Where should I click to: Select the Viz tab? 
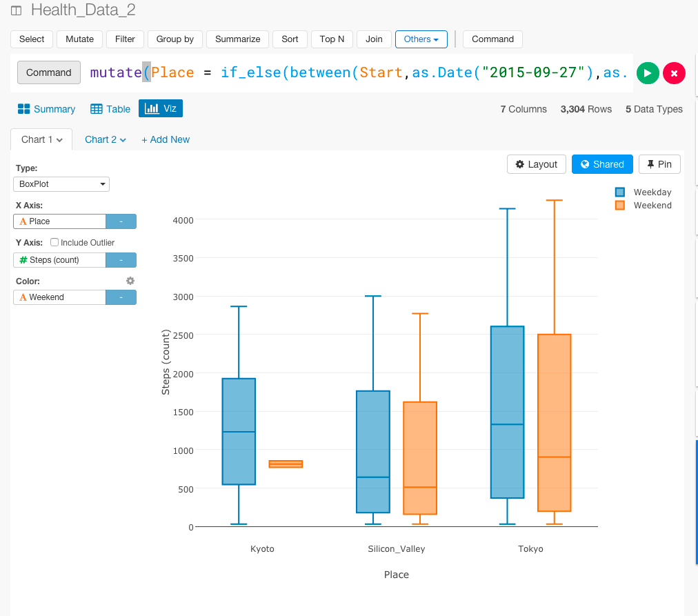161,109
